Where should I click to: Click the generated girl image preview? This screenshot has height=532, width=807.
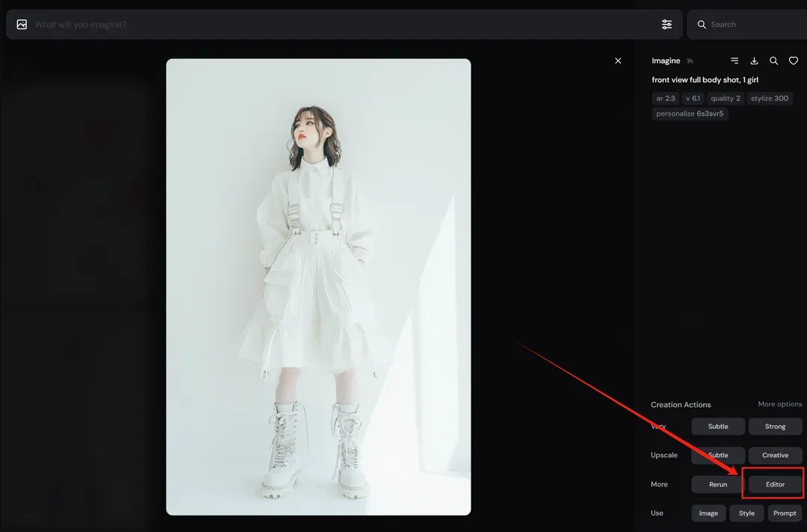[318, 287]
